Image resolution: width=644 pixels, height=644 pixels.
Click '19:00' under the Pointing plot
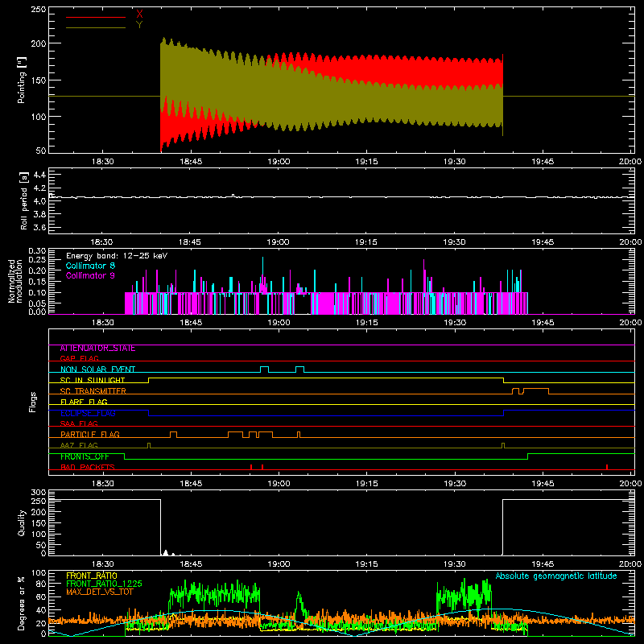pyautogui.click(x=279, y=162)
